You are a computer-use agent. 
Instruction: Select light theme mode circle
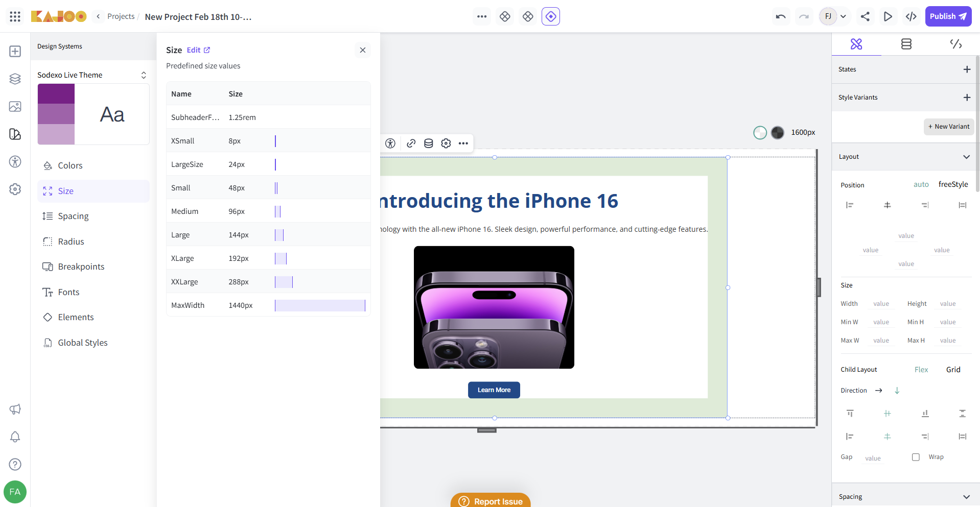760,133
